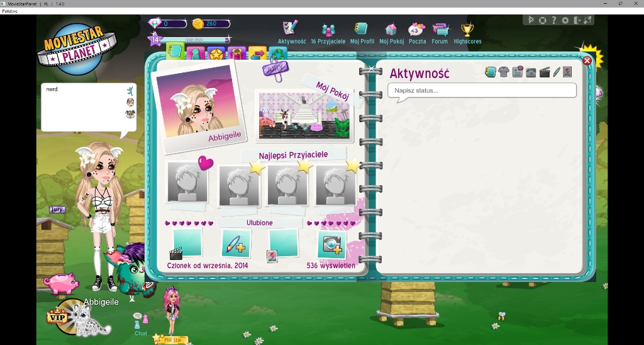Click the jury tag beside avatar
Screen dimensions: 644x345
pyautogui.click(x=57, y=209)
